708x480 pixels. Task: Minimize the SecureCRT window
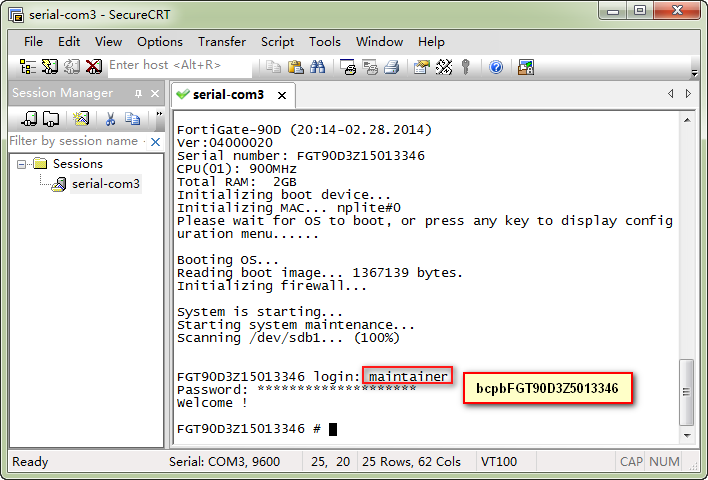613,11
